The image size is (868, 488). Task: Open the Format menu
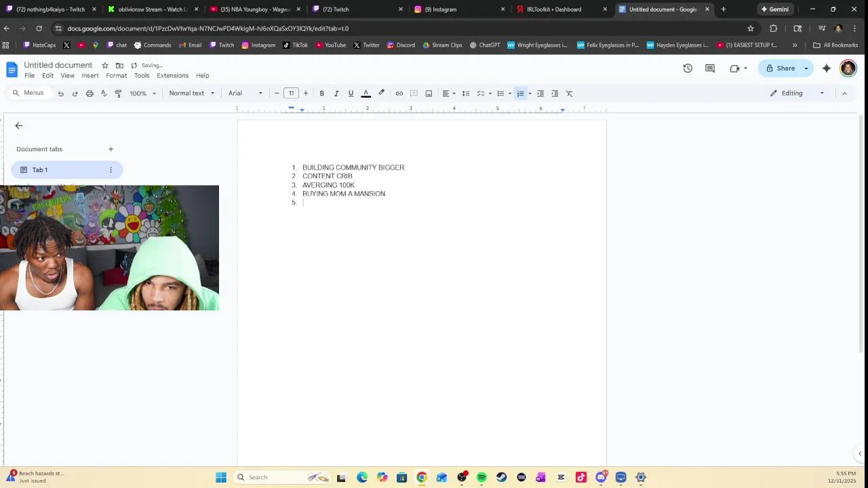coord(117,75)
